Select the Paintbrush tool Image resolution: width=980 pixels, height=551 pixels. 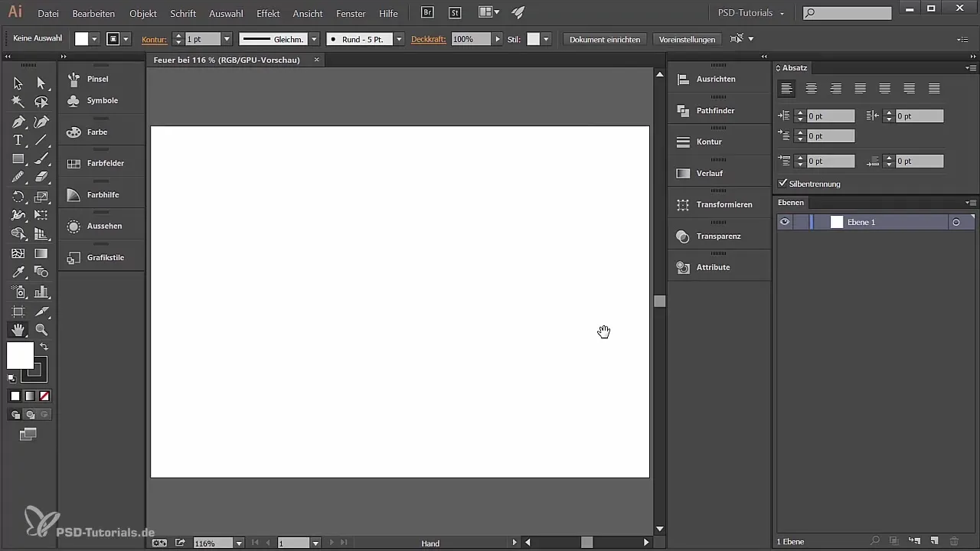tap(41, 159)
